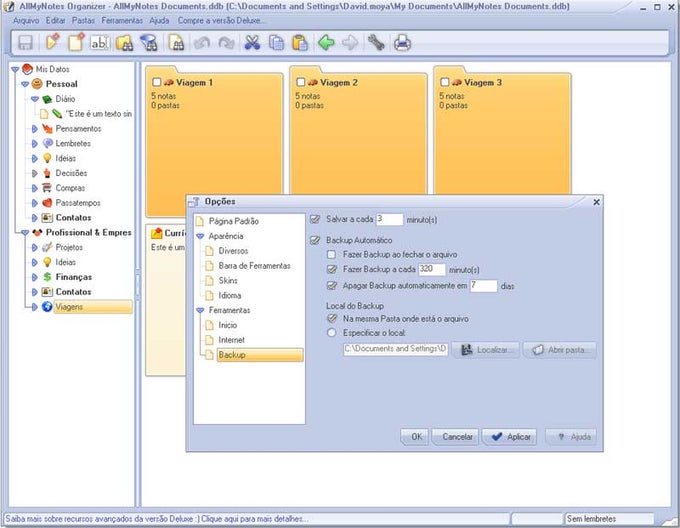Click the Diário book icon

pos(47,99)
